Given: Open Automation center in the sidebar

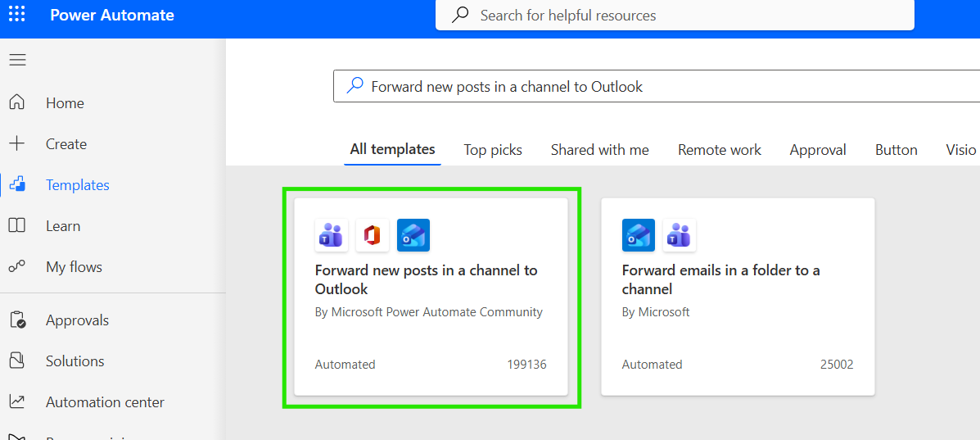Looking at the screenshot, I should point(105,401).
